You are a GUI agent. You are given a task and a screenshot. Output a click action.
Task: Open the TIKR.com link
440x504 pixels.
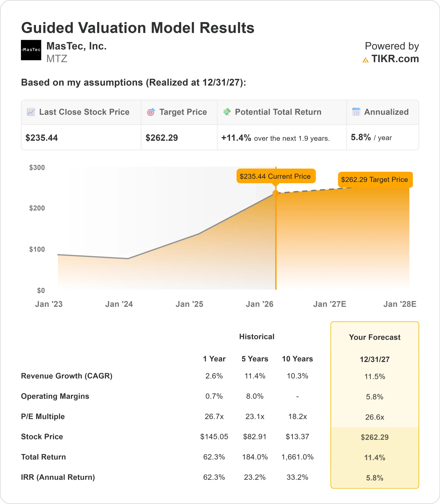tap(395, 59)
